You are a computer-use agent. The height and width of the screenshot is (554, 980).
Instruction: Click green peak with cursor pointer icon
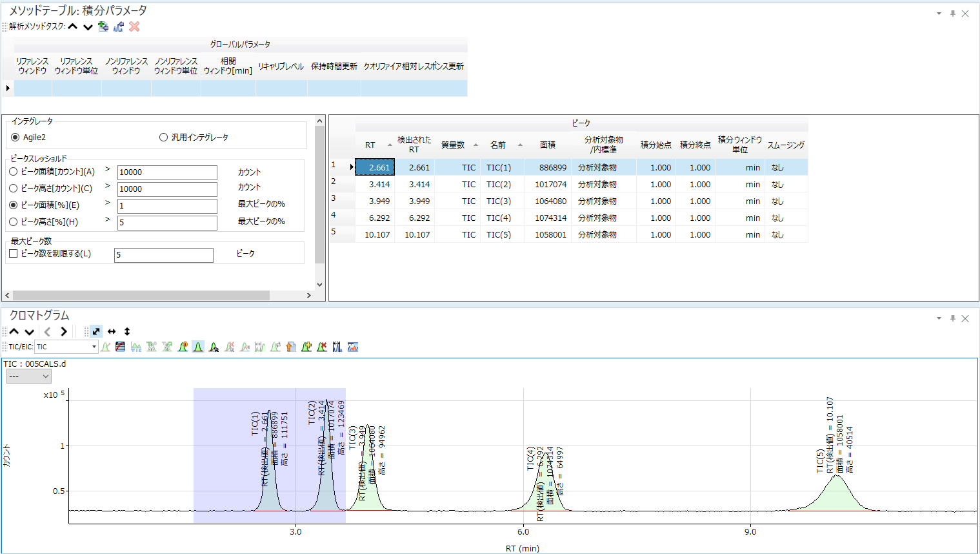pyautogui.click(x=214, y=347)
